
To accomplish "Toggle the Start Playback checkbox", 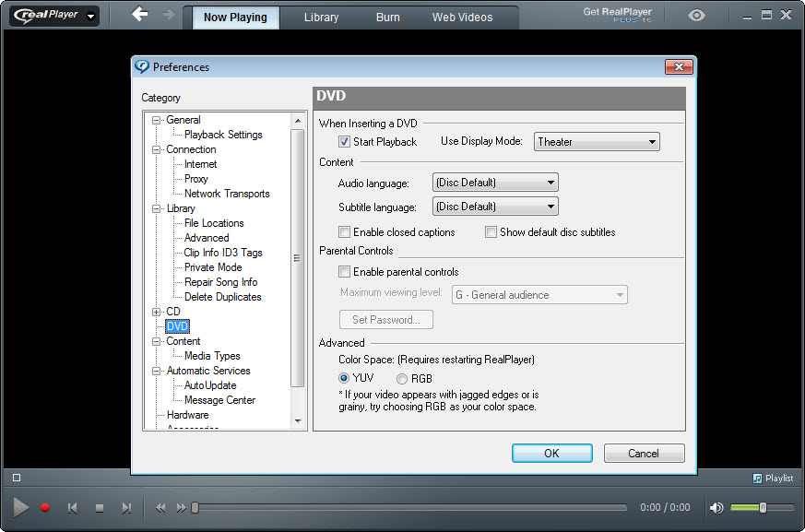I will point(344,142).
